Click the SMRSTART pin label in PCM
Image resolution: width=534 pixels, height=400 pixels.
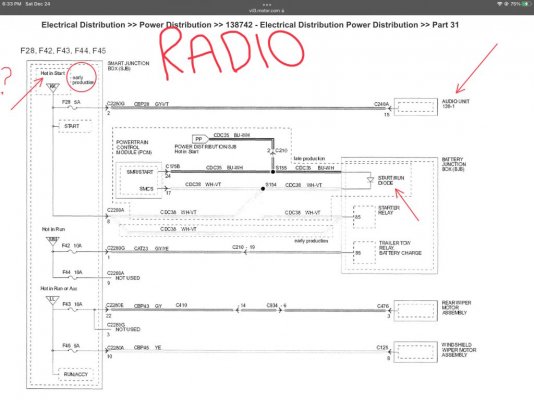tap(140, 172)
